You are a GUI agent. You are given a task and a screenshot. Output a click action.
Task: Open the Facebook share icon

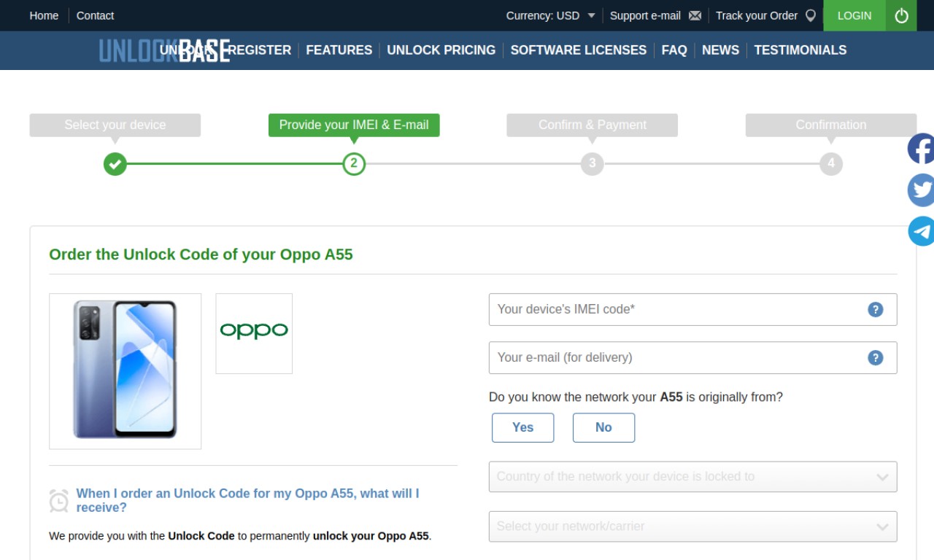coord(921,149)
